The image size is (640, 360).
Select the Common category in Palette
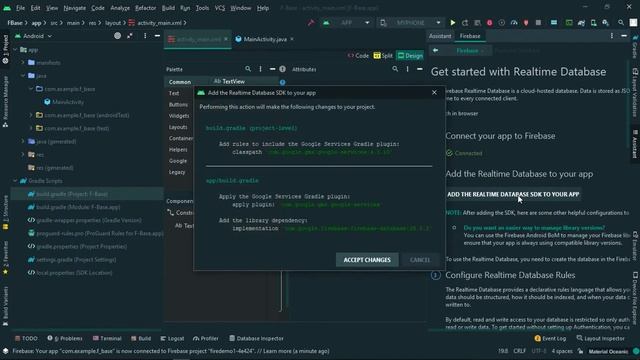point(180,82)
